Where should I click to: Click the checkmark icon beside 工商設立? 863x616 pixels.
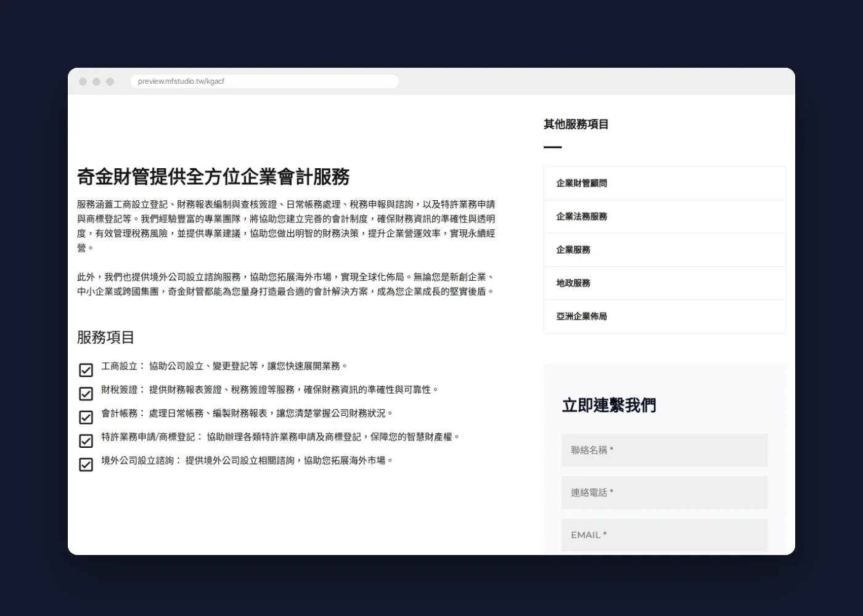pyautogui.click(x=86, y=370)
